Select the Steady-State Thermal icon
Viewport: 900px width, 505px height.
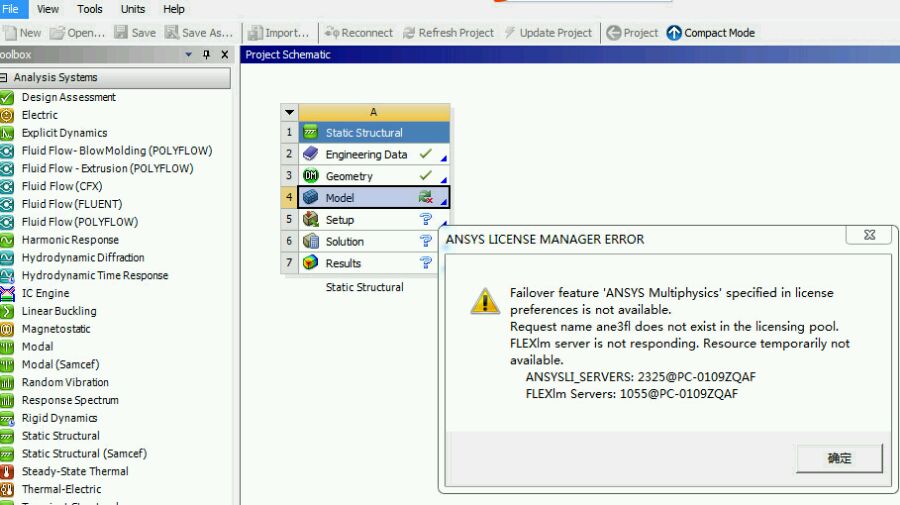coord(7,471)
